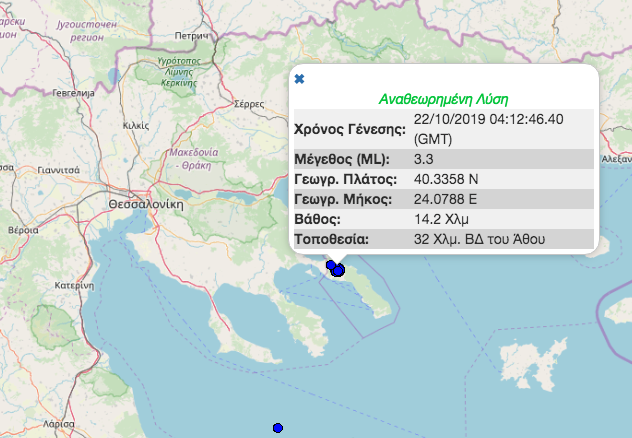The height and width of the screenshot is (438, 632).
Task: Close the earthquake info popup
Action: 299,78
